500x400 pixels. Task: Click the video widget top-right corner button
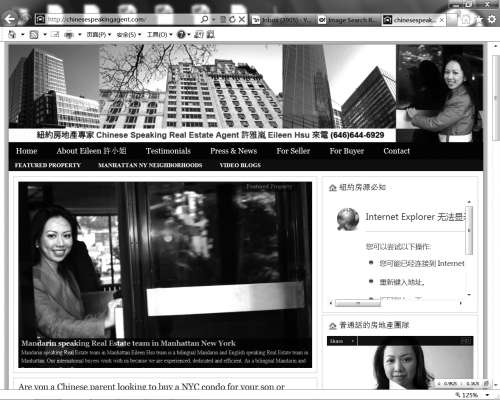coord(466,341)
